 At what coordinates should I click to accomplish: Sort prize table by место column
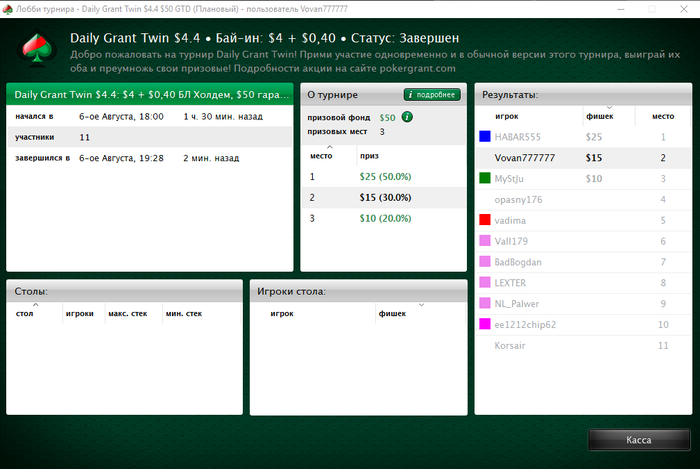click(329, 156)
